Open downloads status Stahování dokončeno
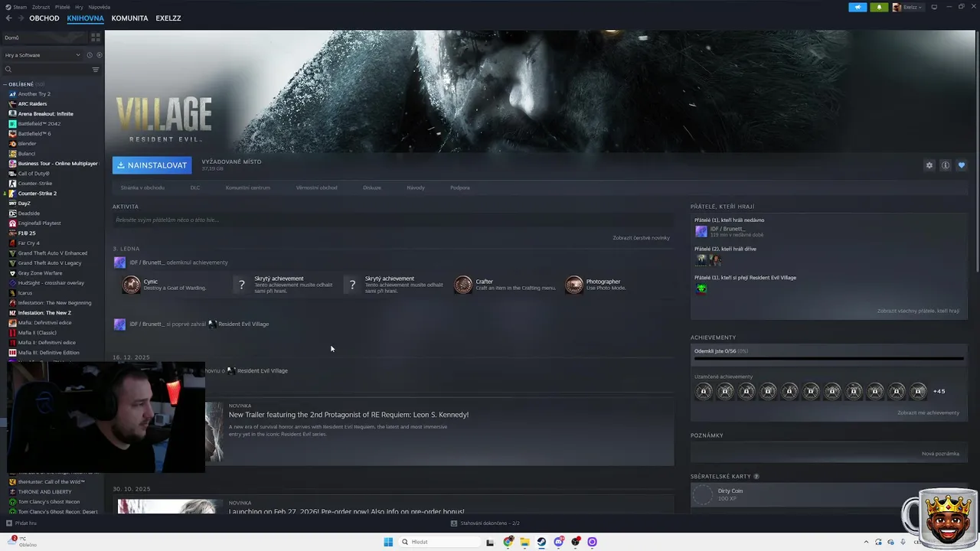 coord(485,523)
